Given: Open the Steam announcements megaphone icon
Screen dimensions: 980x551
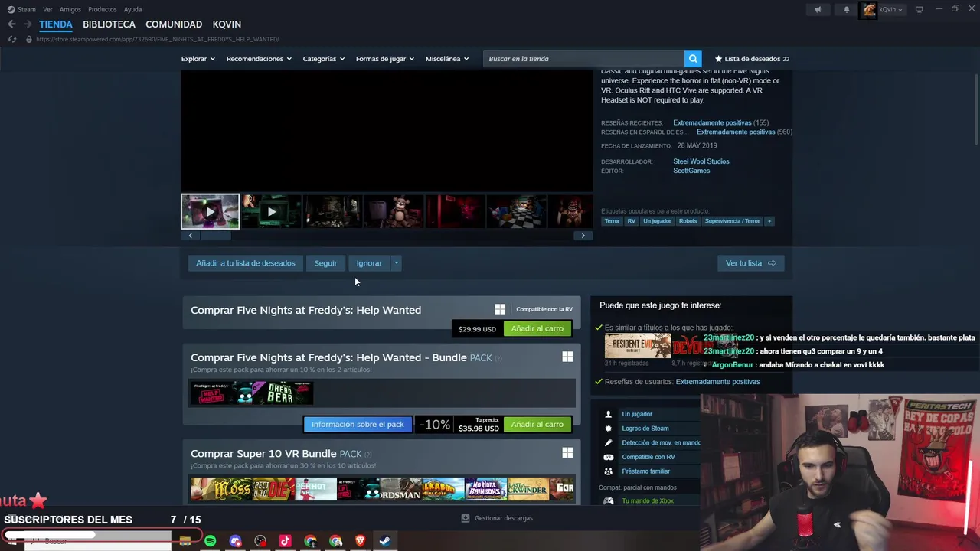Looking at the screenshot, I should click(818, 10).
